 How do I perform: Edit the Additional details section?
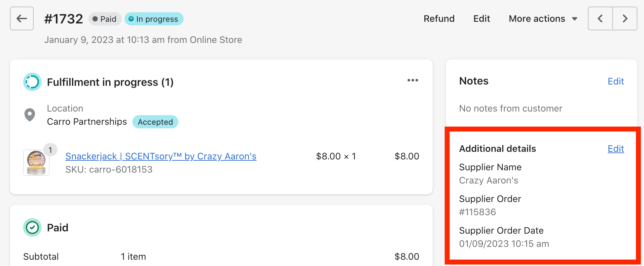616,149
